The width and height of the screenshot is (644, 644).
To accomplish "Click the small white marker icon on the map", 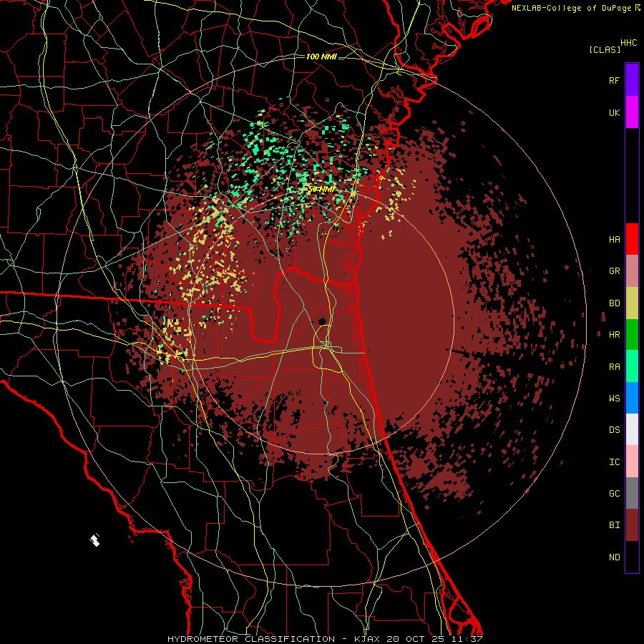I will click(95, 540).
